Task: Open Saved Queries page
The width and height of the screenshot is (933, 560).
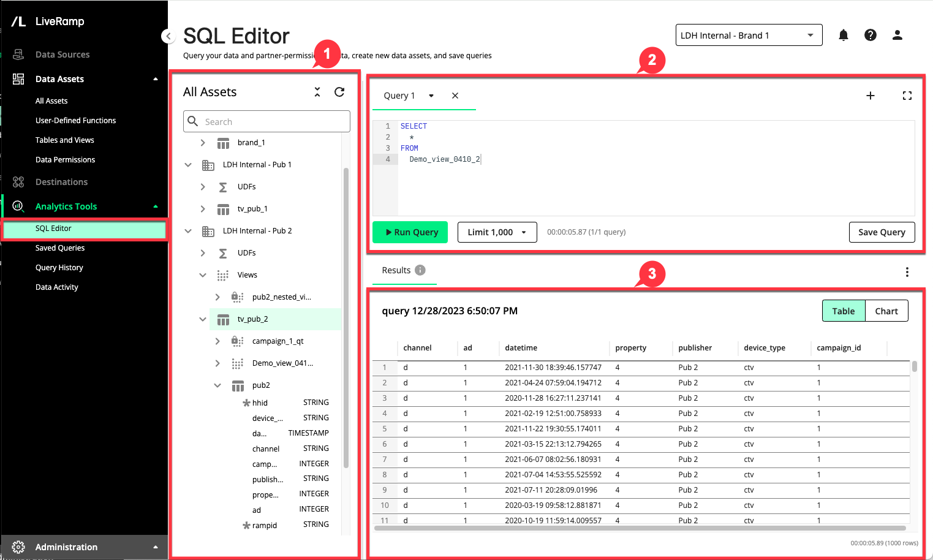Action: click(x=60, y=248)
